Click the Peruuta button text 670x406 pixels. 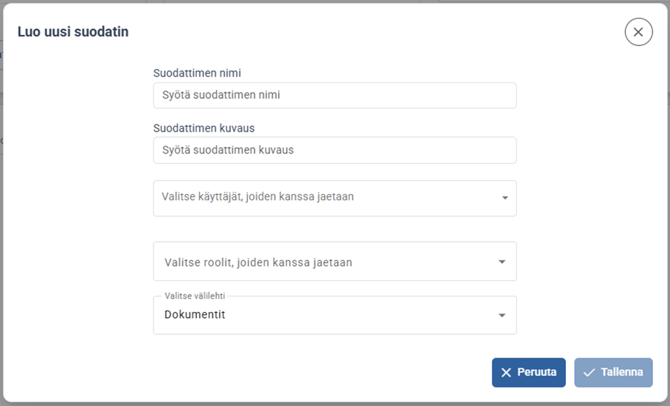pyautogui.click(x=537, y=373)
